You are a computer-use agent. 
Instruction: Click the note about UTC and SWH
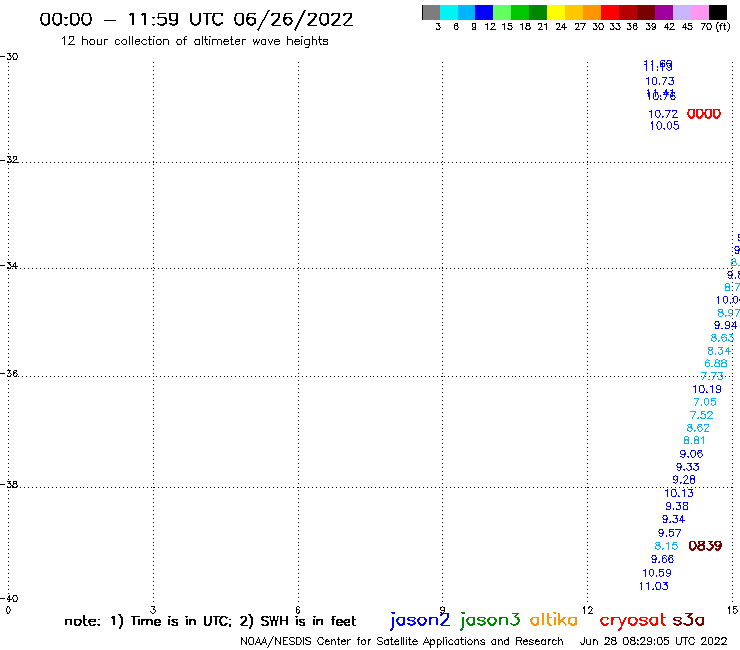pos(210,621)
